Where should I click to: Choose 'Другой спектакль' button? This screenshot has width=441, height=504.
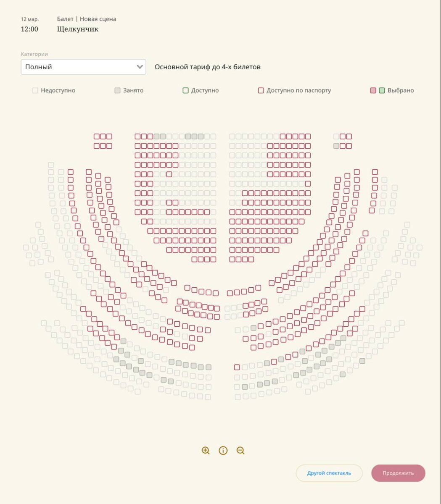click(x=329, y=473)
